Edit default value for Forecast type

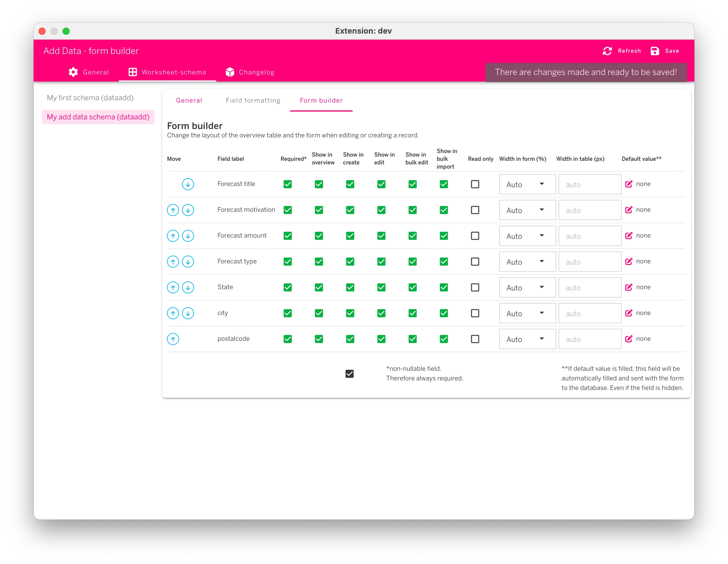point(629,261)
